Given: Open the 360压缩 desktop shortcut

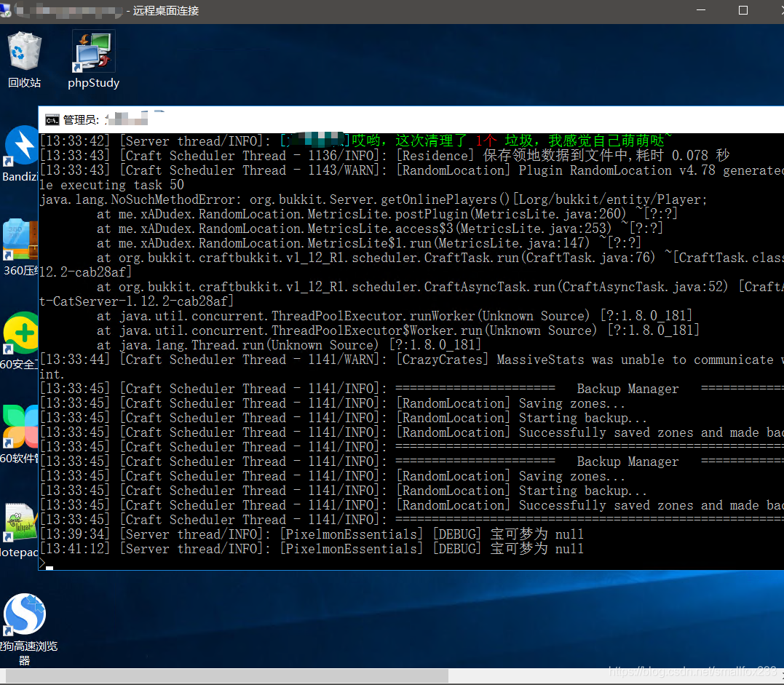Looking at the screenshot, I should (20, 248).
